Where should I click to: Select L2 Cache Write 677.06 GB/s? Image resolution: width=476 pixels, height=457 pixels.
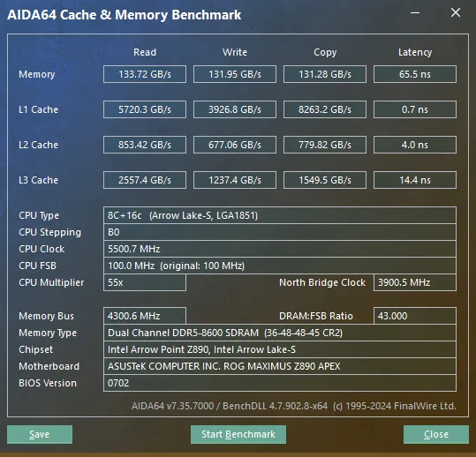(x=235, y=145)
